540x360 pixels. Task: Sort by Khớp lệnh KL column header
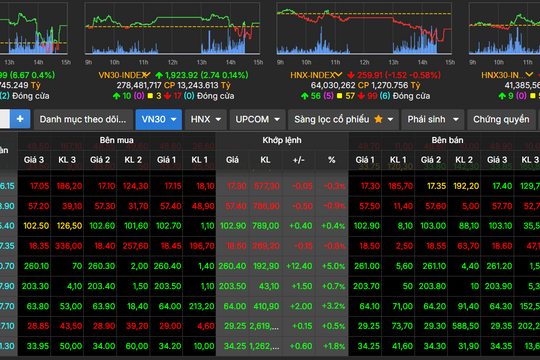[x=265, y=160]
